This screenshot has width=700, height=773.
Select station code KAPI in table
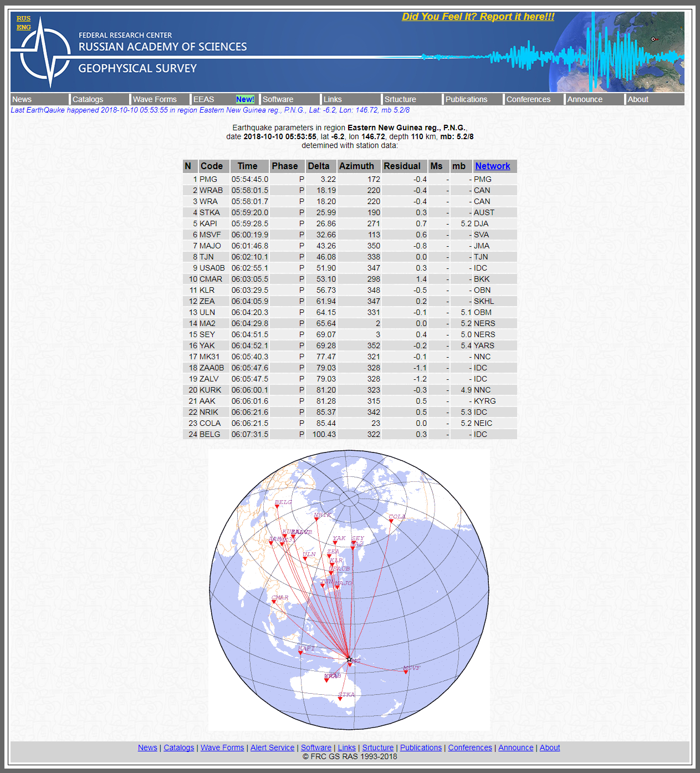208,223
